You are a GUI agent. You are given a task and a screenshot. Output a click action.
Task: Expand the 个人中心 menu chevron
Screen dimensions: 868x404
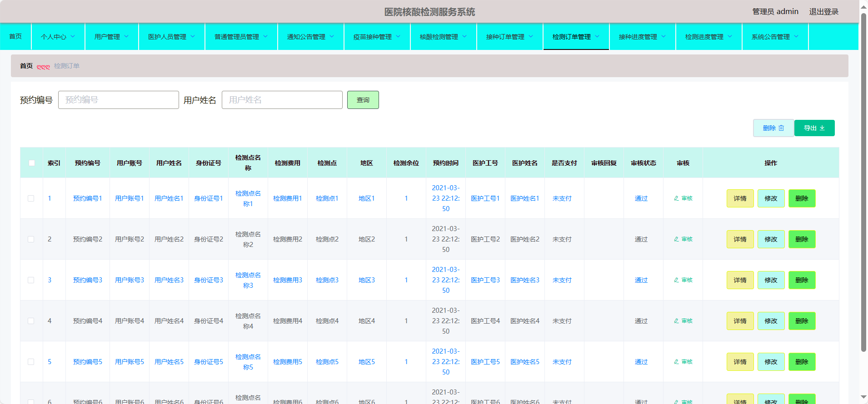(73, 37)
